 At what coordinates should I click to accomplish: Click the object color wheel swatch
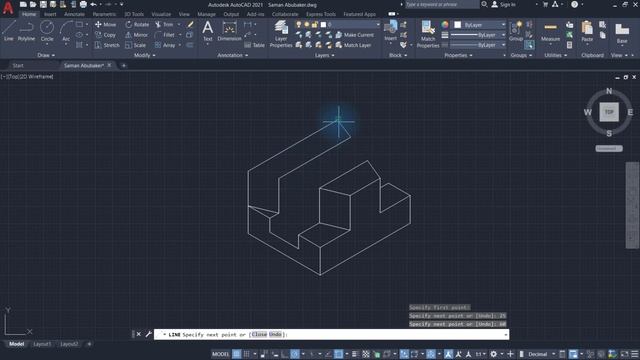click(445, 25)
